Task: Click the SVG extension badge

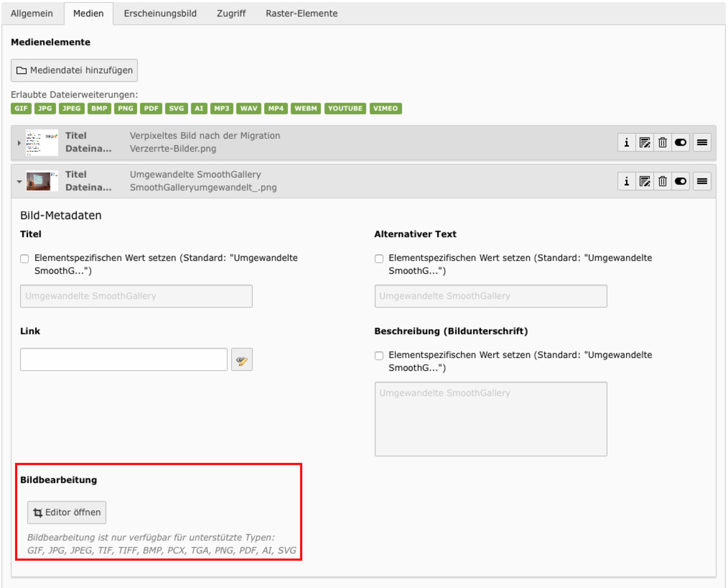Action: [177, 109]
